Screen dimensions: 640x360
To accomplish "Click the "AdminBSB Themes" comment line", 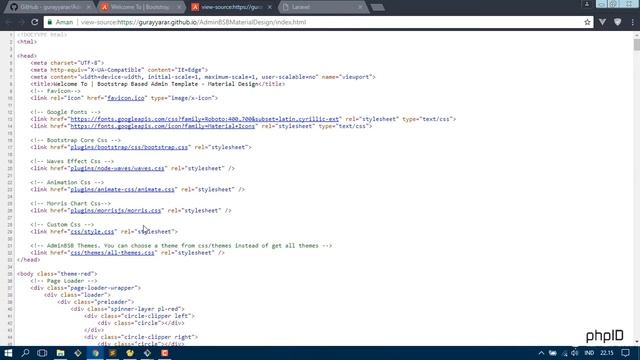I will pyautogui.click(x=181, y=246).
